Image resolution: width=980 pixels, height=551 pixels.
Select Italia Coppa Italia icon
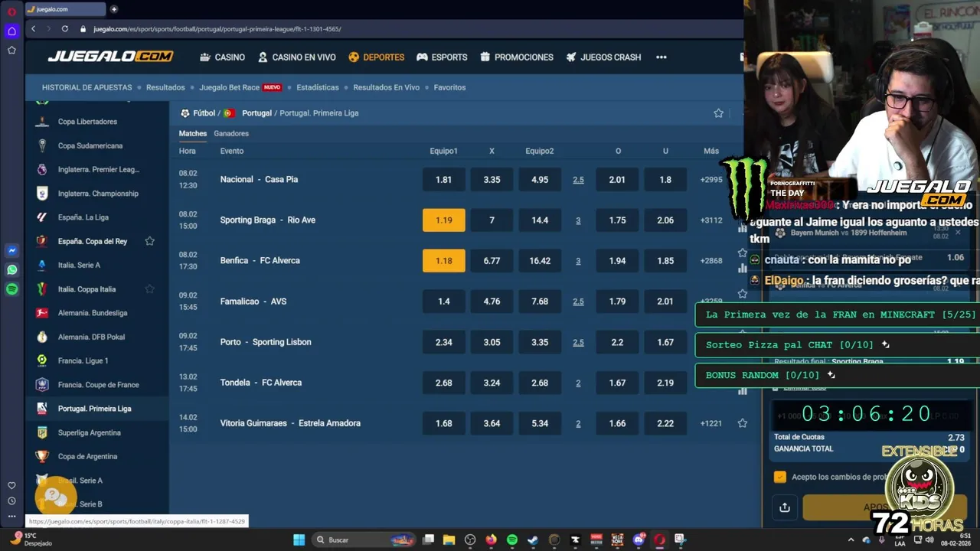click(42, 289)
